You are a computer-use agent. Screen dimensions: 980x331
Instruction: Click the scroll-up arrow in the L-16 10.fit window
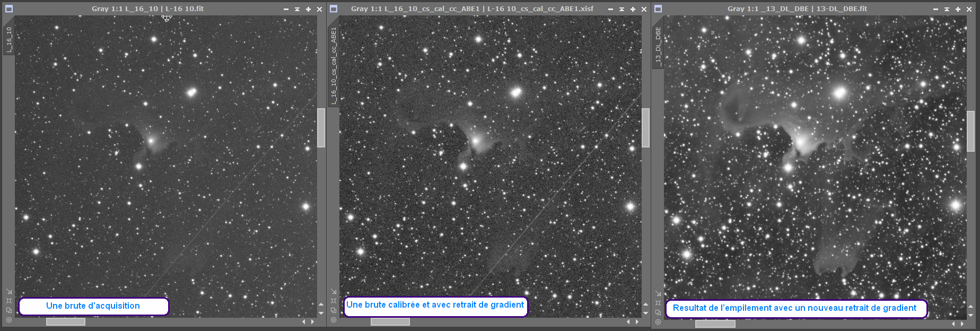pyautogui.click(x=321, y=304)
